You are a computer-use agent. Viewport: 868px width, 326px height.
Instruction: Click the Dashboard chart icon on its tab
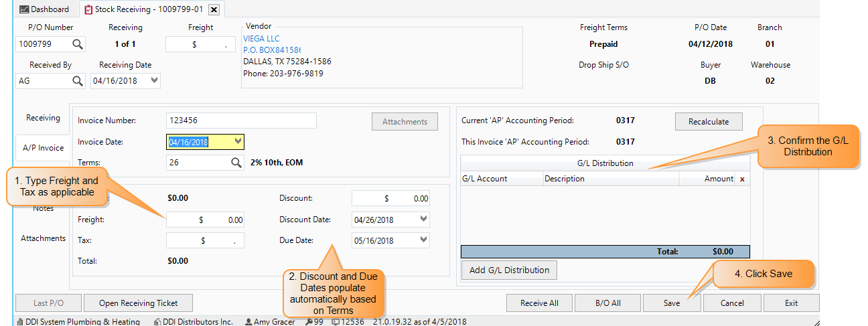[24, 9]
